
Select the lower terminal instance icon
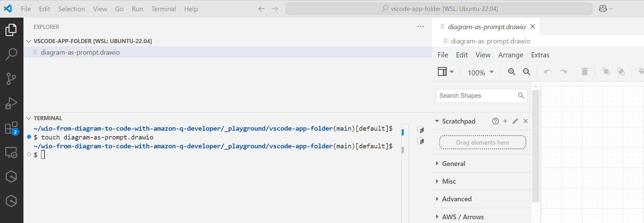coord(420,141)
